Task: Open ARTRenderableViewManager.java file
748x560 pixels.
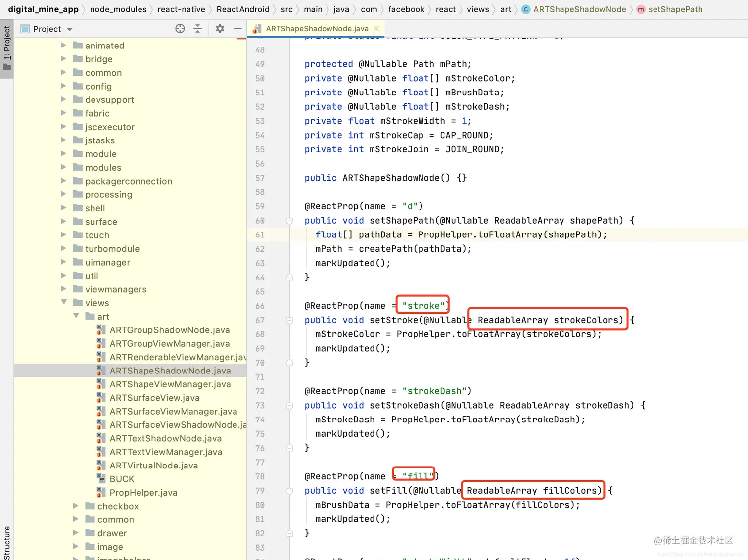Action: [x=178, y=357]
